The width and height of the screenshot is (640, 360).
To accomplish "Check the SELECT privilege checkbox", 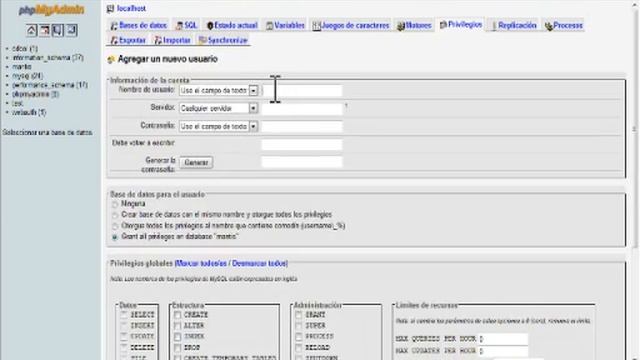I will pos(124,315).
